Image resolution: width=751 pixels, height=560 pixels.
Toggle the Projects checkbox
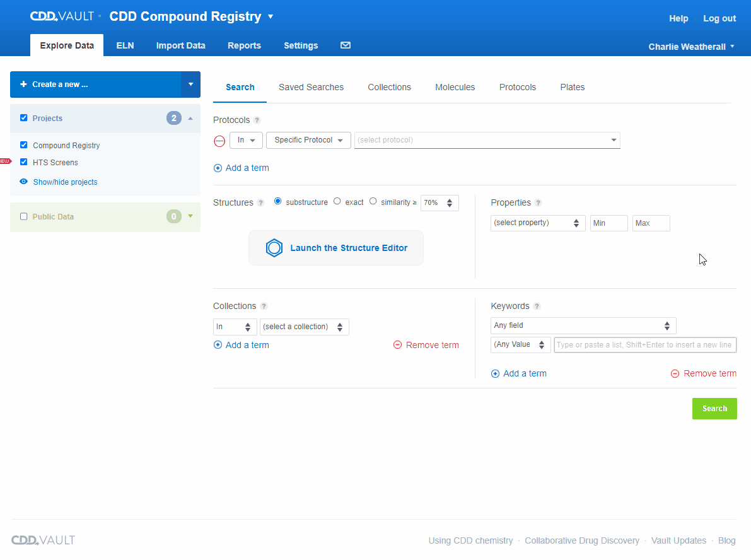click(x=23, y=118)
